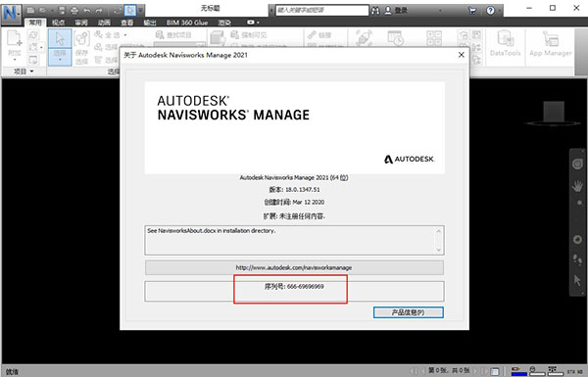This screenshot has height=377, width=588.
Task: Expand the 项目 panel dropdown arrow
Action: [32, 71]
